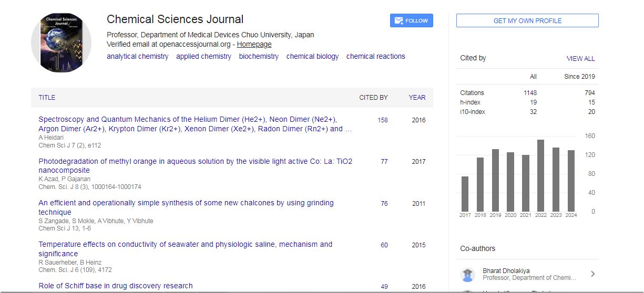The image size is (644, 293).
Task: Select the chemical biology topic tag
Action: click(x=312, y=56)
